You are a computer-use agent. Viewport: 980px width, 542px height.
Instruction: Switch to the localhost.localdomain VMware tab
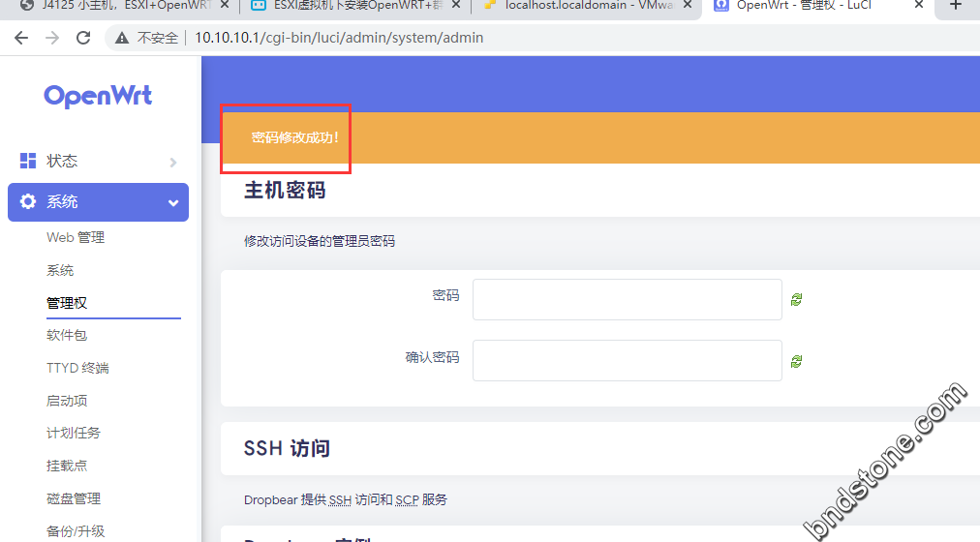tap(590, 6)
